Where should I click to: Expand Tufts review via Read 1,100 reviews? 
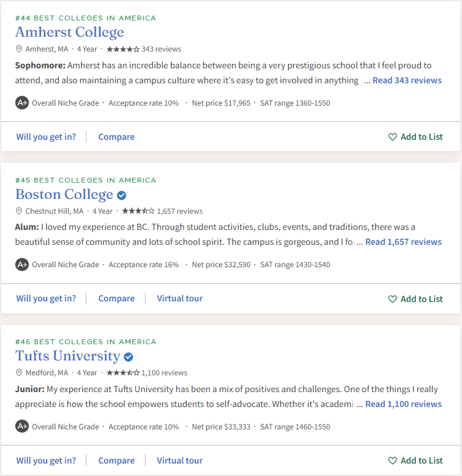(403, 404)
